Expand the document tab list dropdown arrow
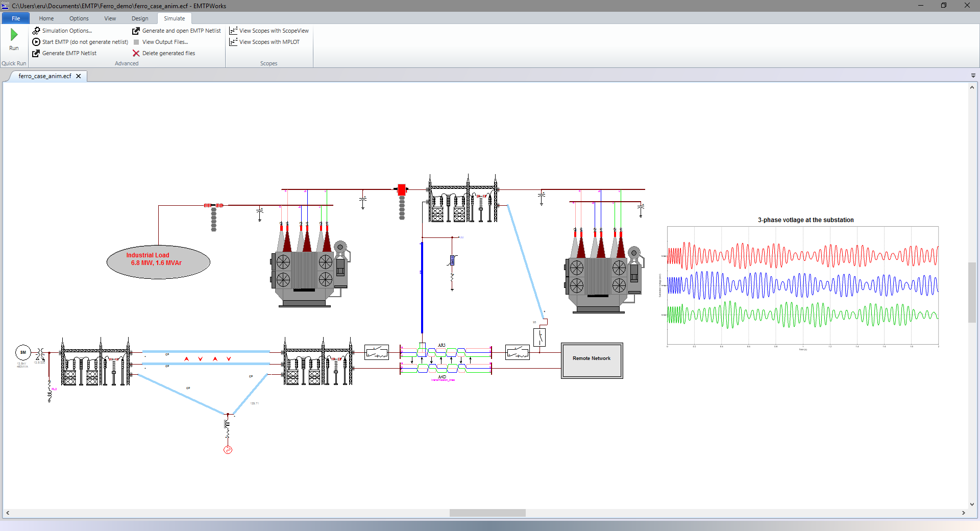 point(973,76)
